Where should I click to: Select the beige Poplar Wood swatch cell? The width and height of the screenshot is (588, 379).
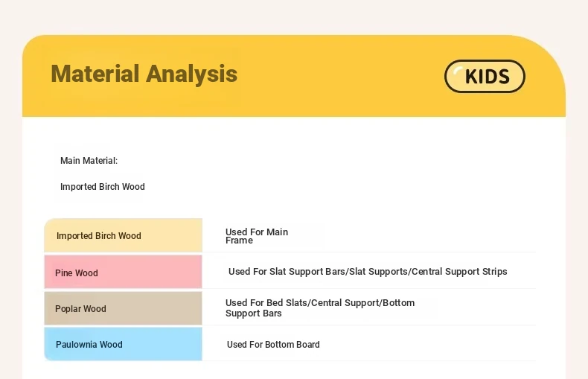[123, 308]
